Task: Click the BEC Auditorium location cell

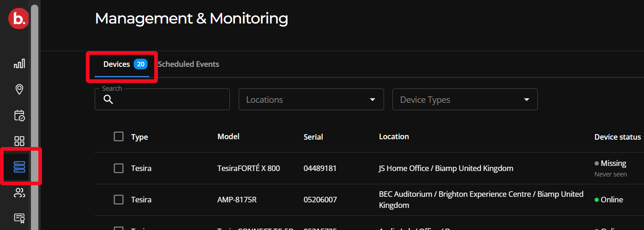Action: coord(481,200)
